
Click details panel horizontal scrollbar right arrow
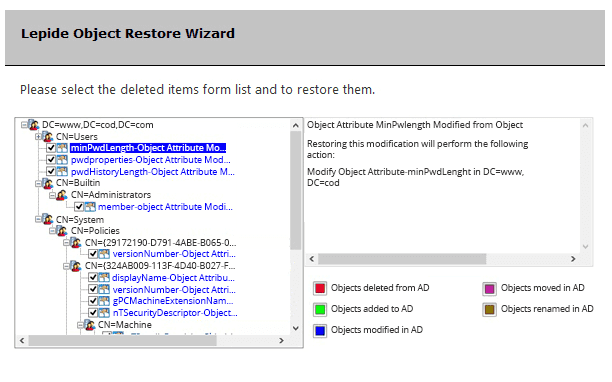[x=573, y=259]
